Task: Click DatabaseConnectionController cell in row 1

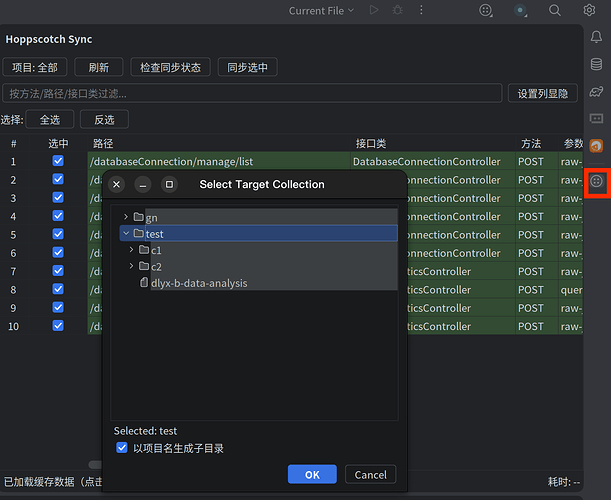Action: click(433, 161)
